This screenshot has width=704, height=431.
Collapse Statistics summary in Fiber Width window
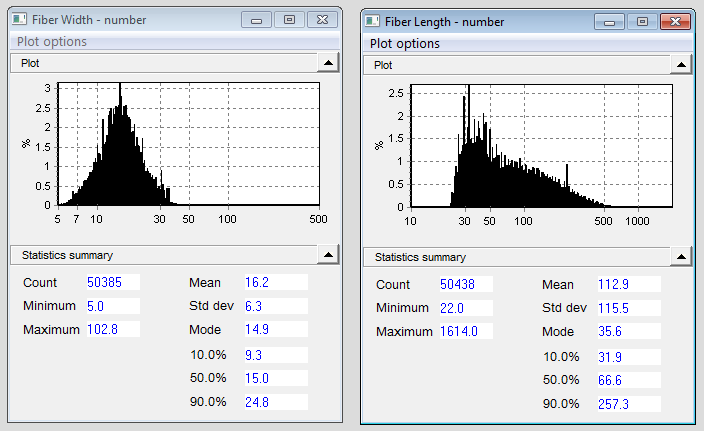[327, 255]
